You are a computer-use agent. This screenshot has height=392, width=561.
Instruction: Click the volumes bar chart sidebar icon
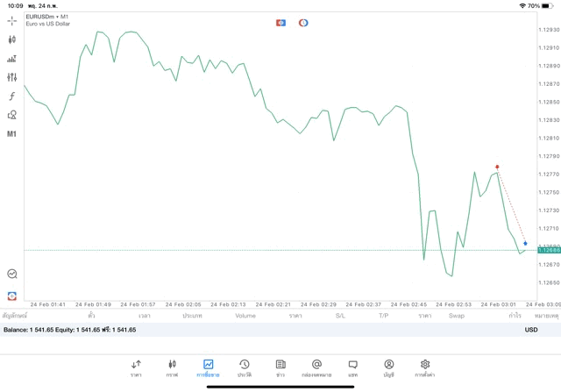click(x=12, y=59)
